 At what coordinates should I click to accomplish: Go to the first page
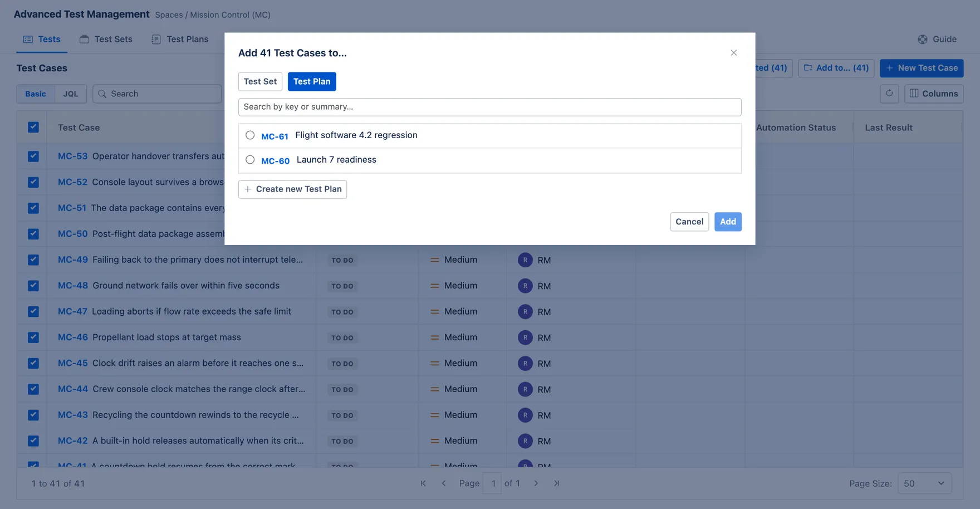pos(423,483)
